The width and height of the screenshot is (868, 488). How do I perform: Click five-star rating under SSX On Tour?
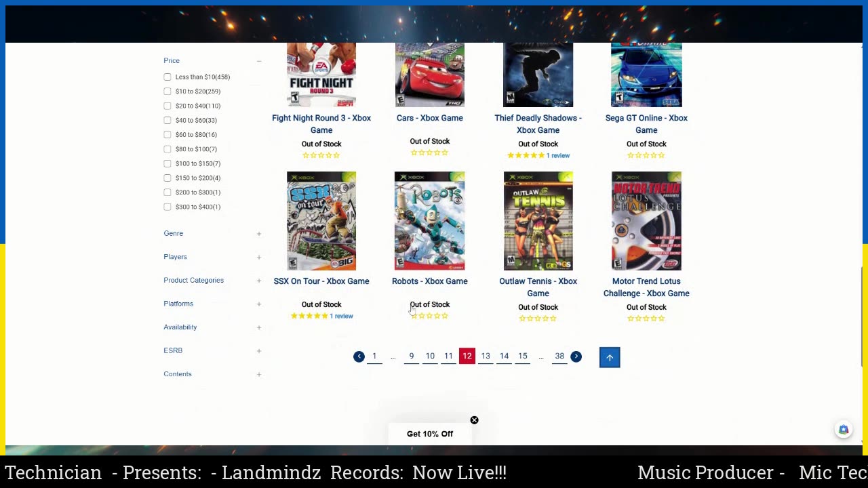point(309,316)
